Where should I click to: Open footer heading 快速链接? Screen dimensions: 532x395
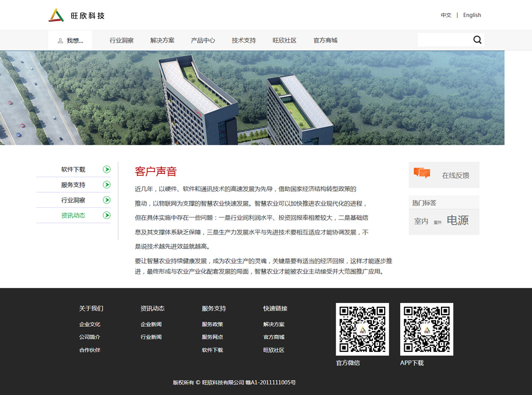(x=275, y=308)
